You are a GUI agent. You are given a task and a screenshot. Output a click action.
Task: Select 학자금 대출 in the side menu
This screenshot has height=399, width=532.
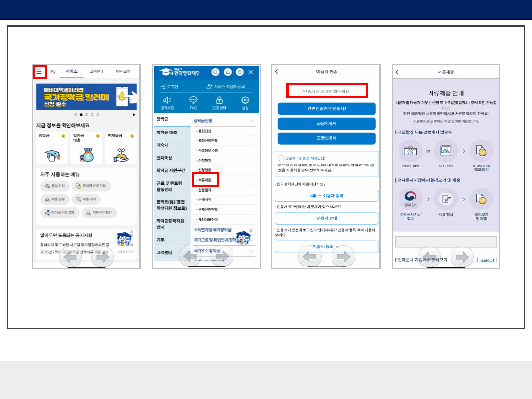coord(166,133)
